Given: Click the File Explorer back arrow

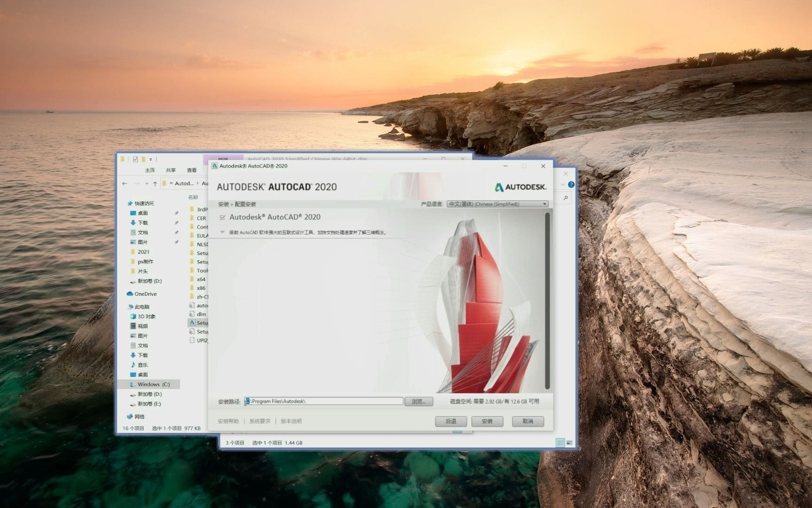Looking at the screenshot, I should [x=125, y=183].
